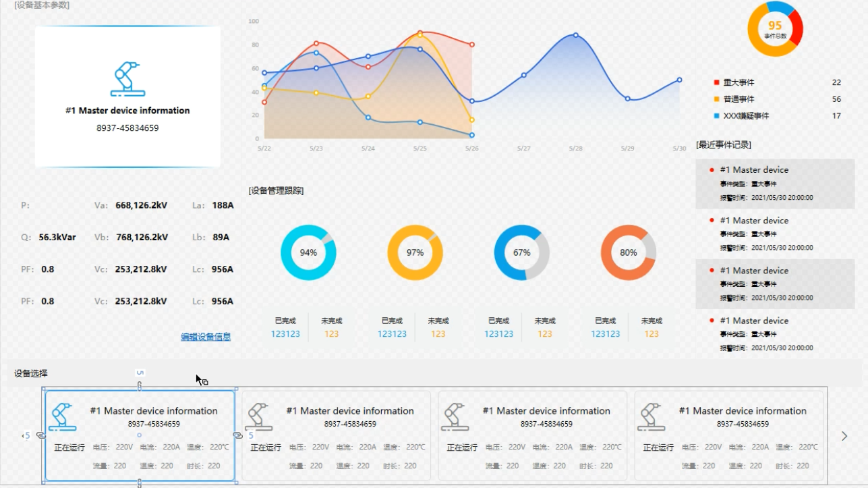Select the blue robot arm icon in the highlighted device card
This screenshot has width=868, height=488.
coord(63,417)
